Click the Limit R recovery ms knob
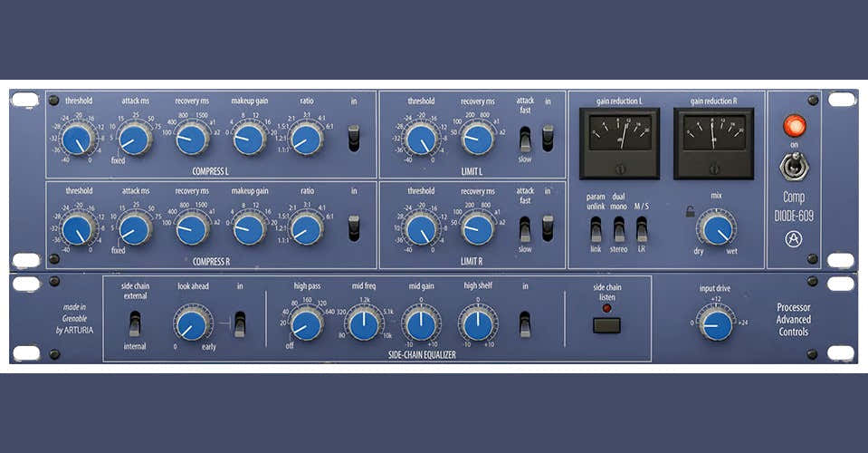Screen dimensions: 868x453 (478, 229)
